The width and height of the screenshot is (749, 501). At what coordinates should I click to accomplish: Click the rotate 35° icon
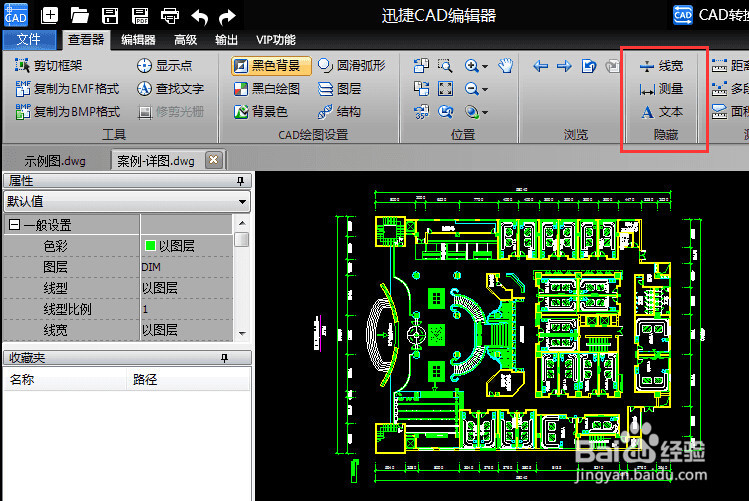421,112
